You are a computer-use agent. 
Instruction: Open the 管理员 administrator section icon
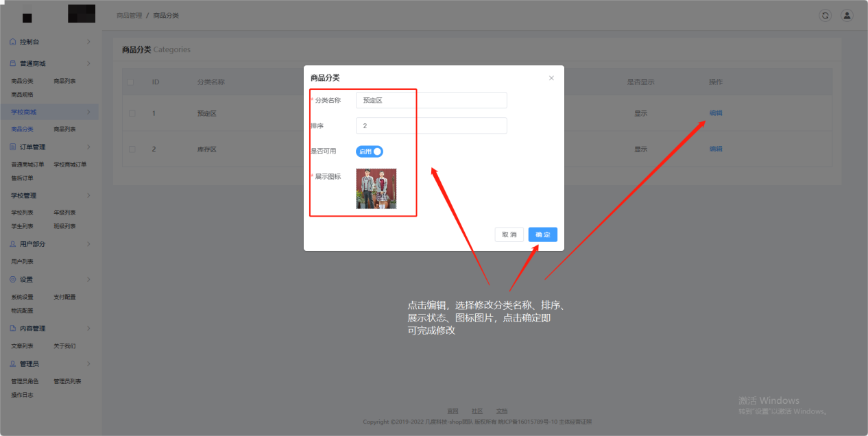pos(12,363)
